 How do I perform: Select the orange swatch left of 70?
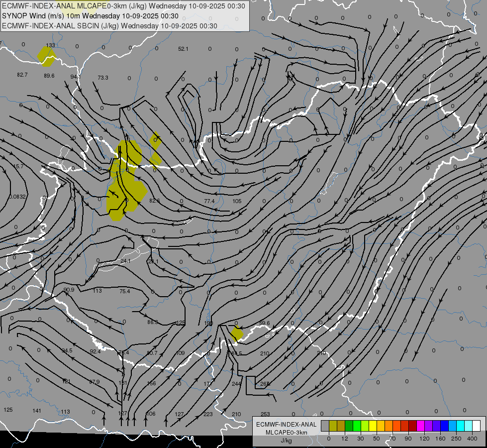[389, 426]
